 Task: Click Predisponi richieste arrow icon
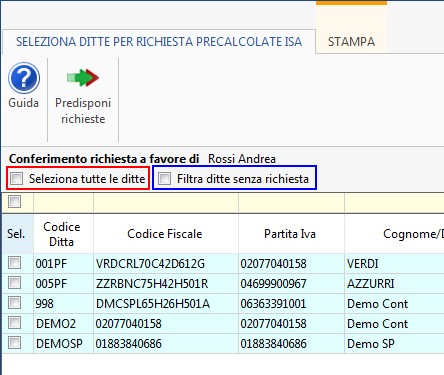point(83,78)
